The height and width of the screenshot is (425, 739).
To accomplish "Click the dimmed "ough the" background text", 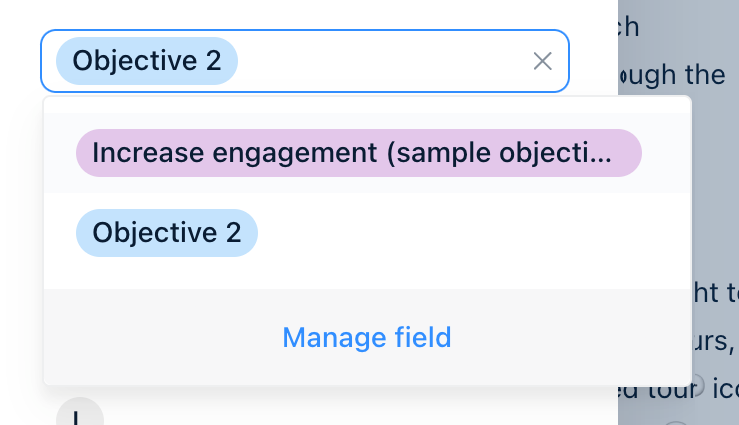I will coord(673,74).
